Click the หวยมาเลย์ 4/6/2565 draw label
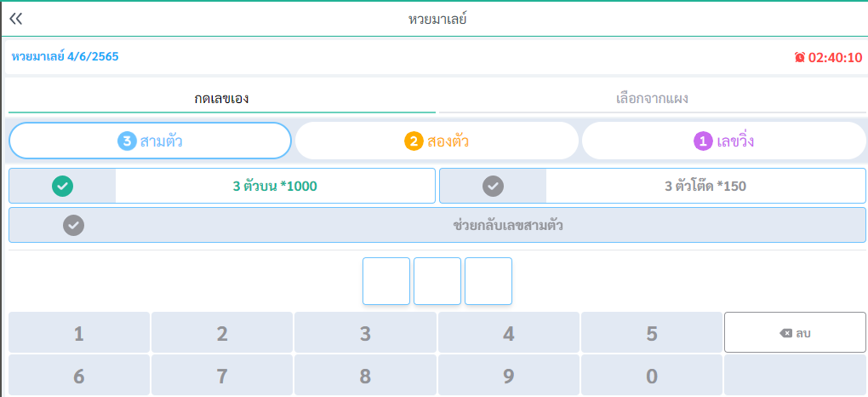Viewport: 868px width, 397px height. point(66,57)
